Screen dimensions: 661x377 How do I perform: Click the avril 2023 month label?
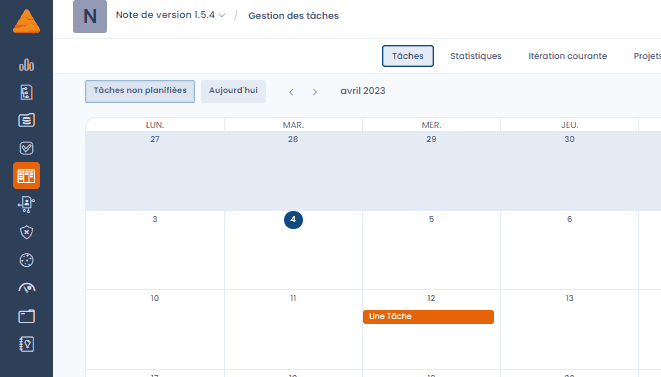tap(363, 91)
